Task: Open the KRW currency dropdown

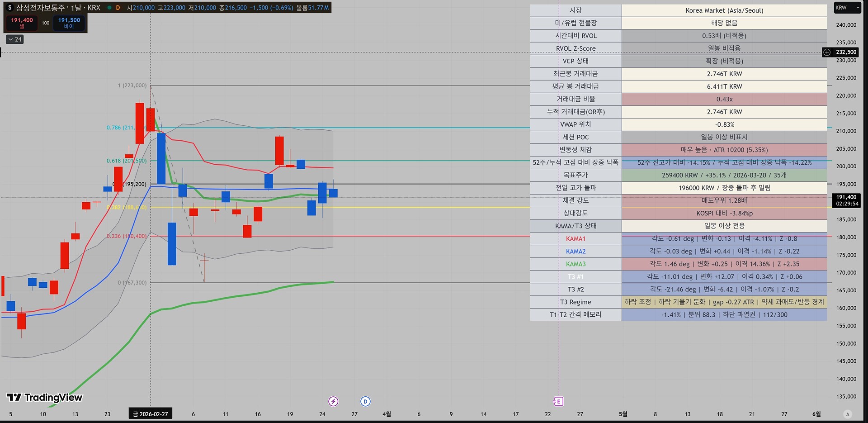Action: coord(847,8)
